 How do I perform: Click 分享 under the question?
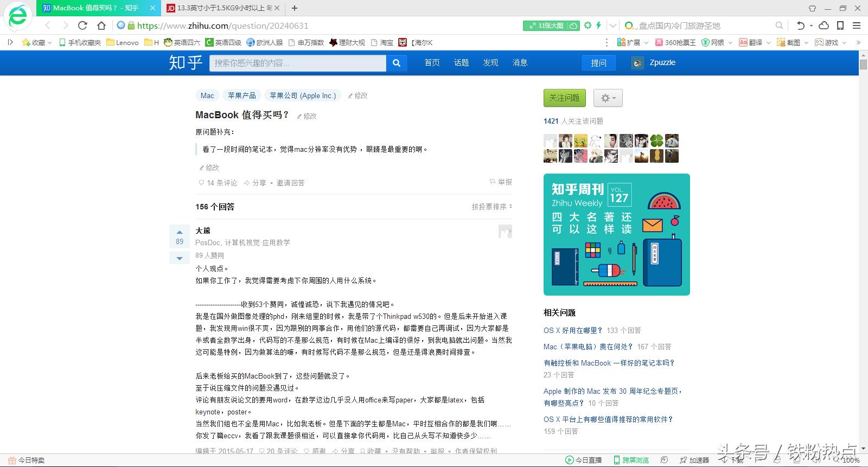click(256, 183)
